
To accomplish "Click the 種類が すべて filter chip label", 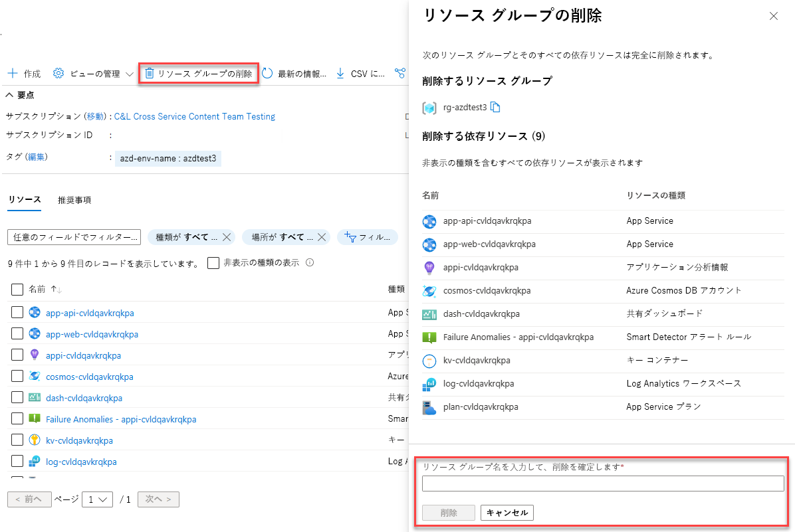I will 186,237.
